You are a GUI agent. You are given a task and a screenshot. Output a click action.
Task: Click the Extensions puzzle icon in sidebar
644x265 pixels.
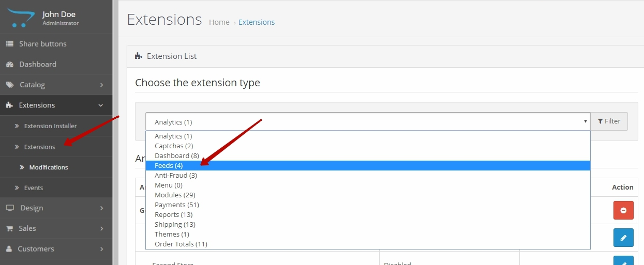point(9,105)
